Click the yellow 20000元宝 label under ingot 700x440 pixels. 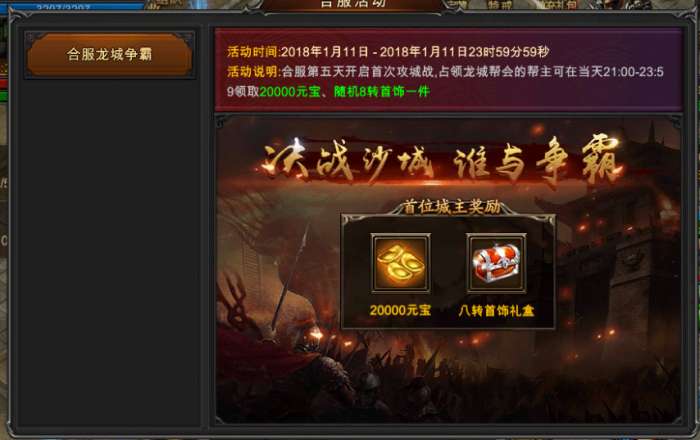(x=400, y=310)
